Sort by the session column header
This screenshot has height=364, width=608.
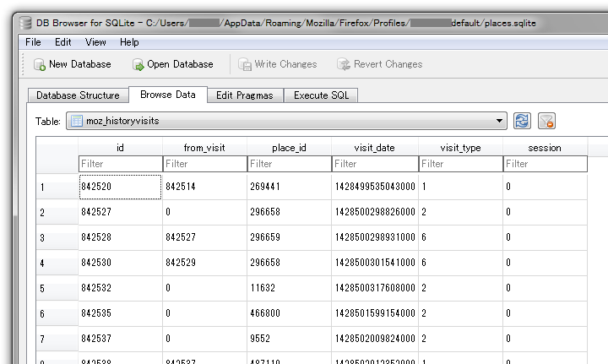[545, 148]
